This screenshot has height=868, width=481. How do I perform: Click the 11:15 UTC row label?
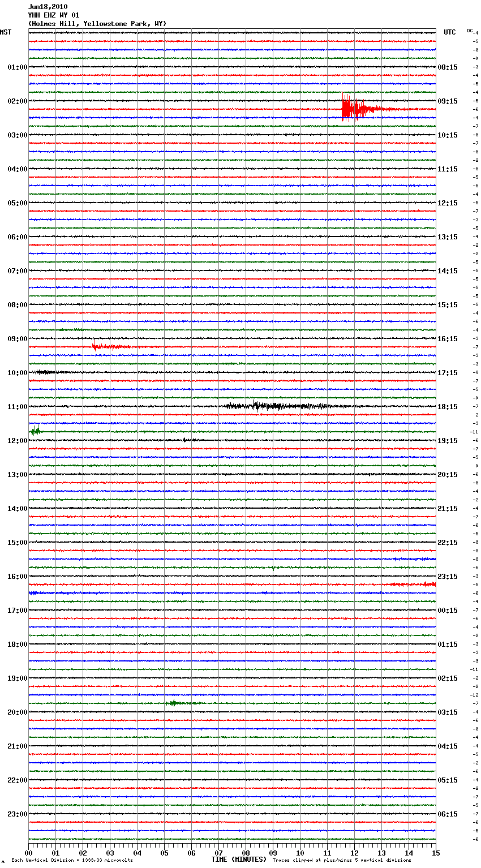448,169
